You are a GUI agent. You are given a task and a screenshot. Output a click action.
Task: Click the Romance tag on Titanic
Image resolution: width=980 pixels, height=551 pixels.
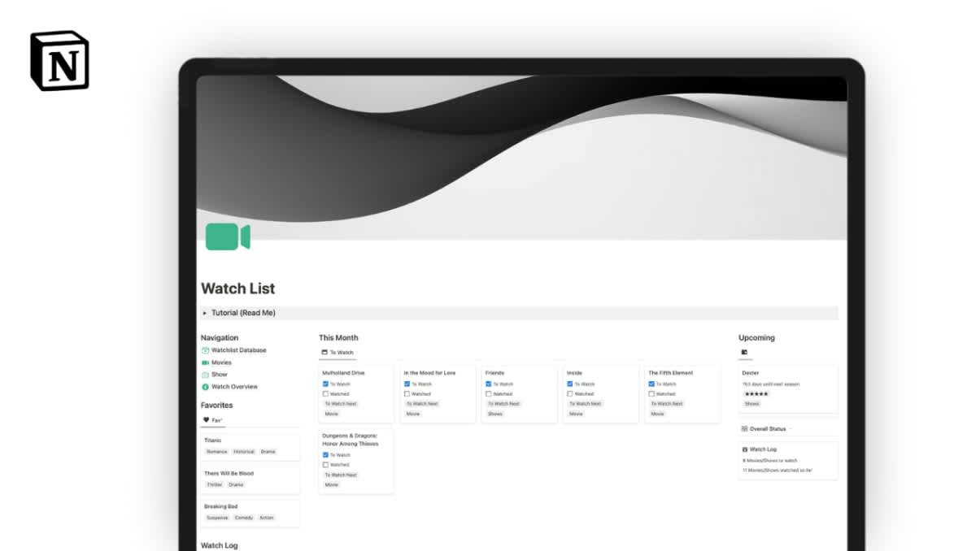point(217,452)
